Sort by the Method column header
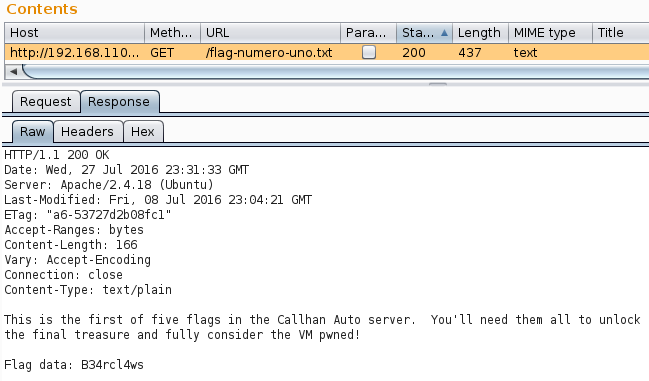 (173, 33)
